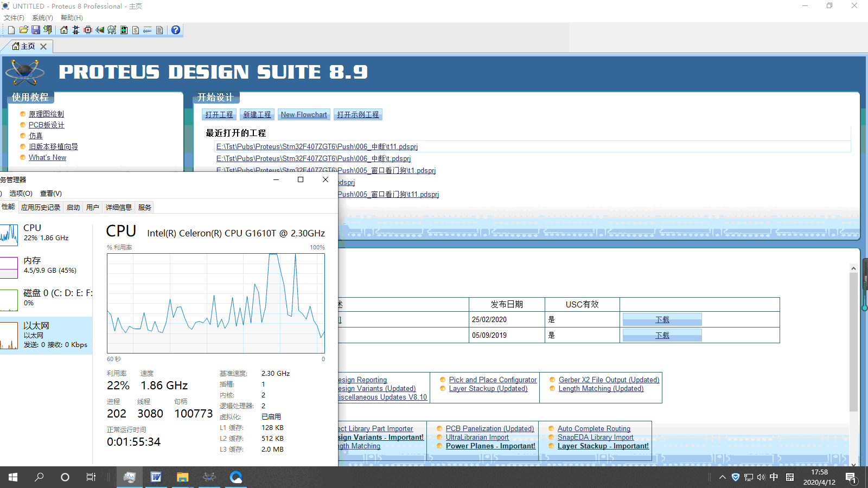Open UltraLibrarian Import link
The height and width of the screenshot is (488, 868).
477,437
